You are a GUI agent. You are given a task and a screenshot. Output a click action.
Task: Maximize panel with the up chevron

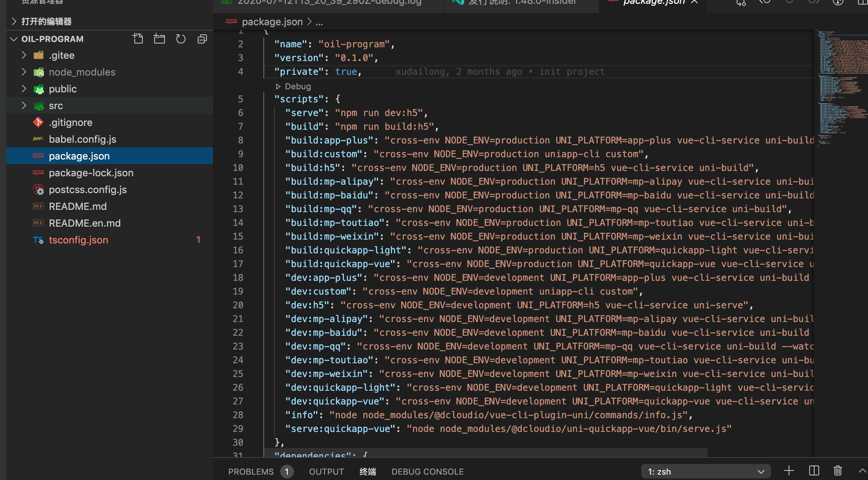(x=862, y=471)
